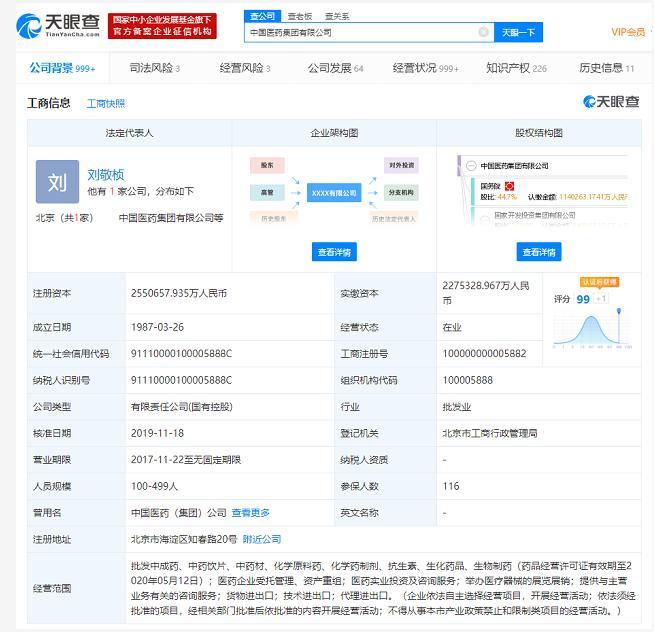
Task: Click the score distribution chart
Action: (x=591, y=329)
